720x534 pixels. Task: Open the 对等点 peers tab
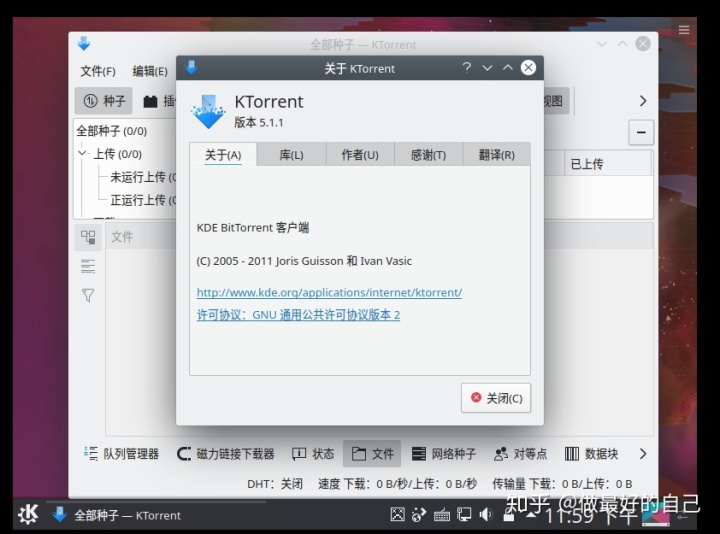tap(520, 454)
